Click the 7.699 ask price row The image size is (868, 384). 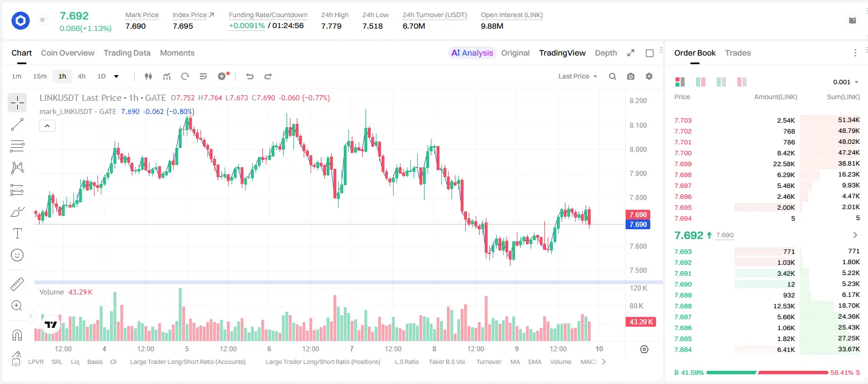pos(767,164)
